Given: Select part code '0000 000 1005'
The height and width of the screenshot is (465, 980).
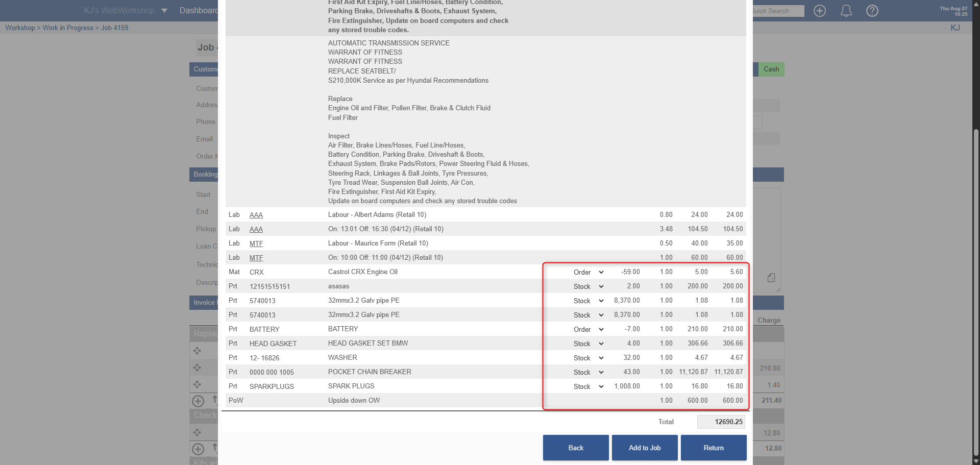Looking at the screenshot, I should tap(272, 372).
